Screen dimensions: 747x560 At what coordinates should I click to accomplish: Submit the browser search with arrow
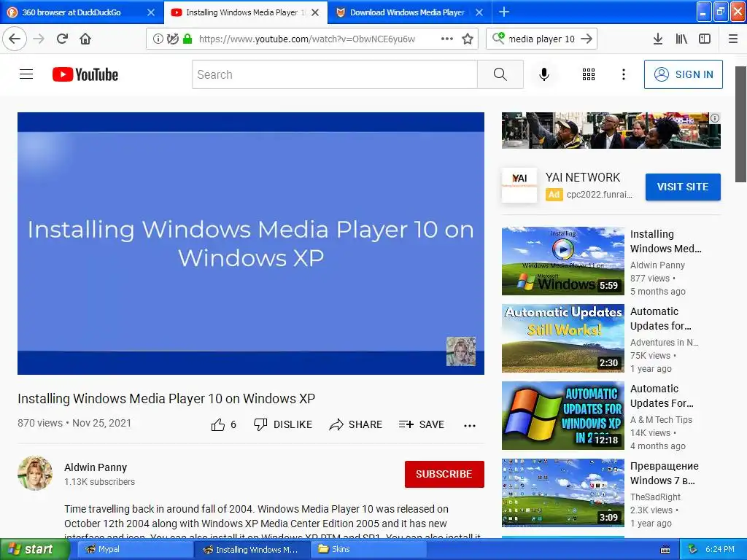coord(587,39)
